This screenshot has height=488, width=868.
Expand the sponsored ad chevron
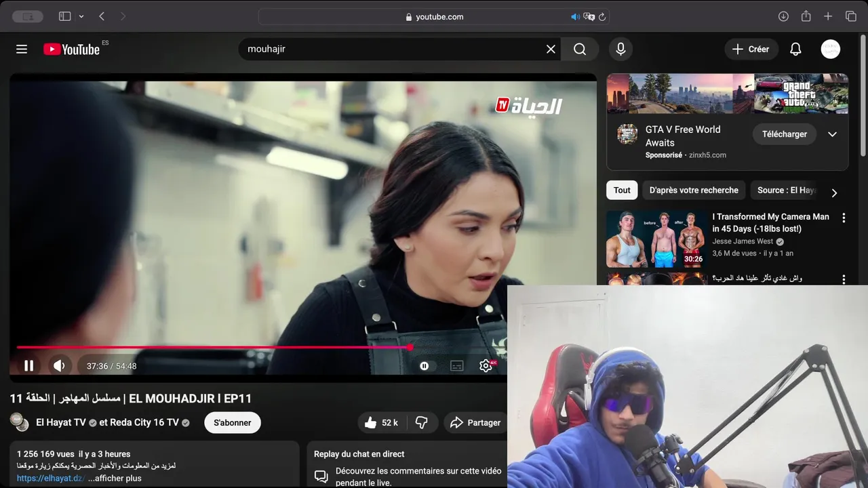[832, 134]
